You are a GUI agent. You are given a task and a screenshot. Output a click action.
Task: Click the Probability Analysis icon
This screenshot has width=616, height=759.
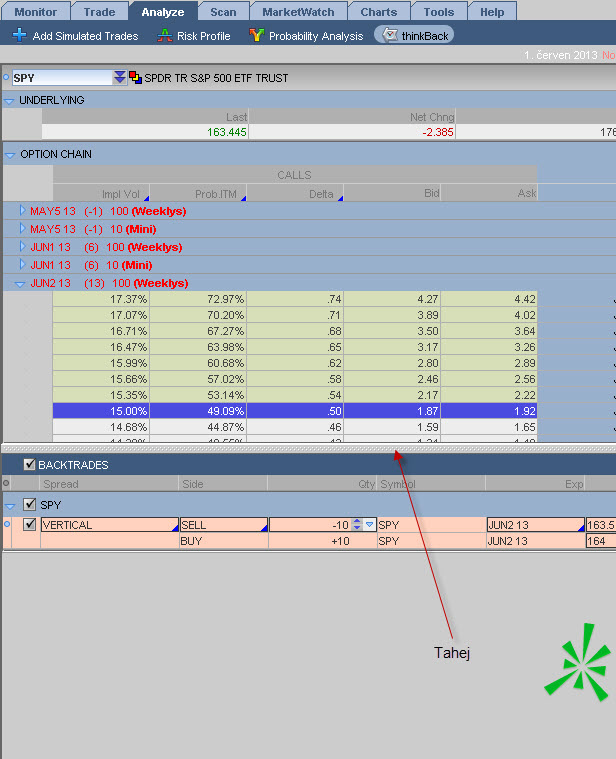(x=256, y=35)
